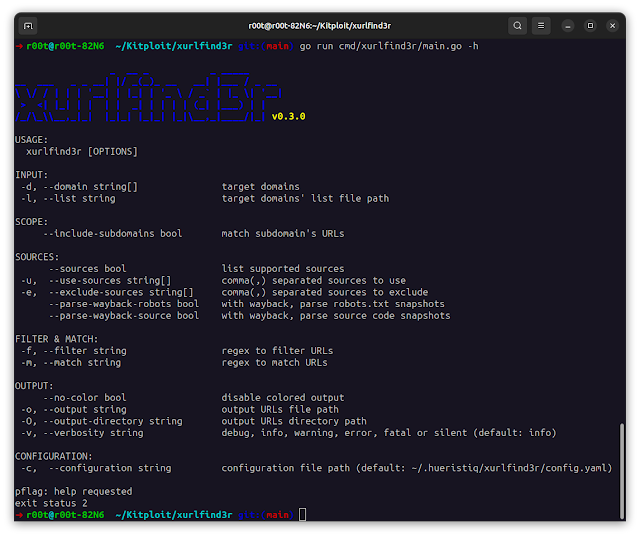Click the '--no-color bool' option
This screenshot has width=640, height=537.
point(85,398)
